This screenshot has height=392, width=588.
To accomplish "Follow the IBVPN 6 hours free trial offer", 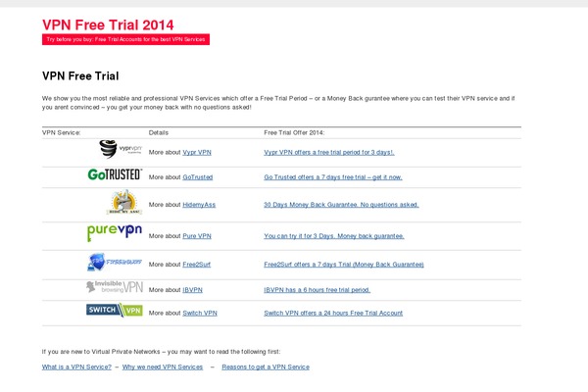I will (317, 290).
